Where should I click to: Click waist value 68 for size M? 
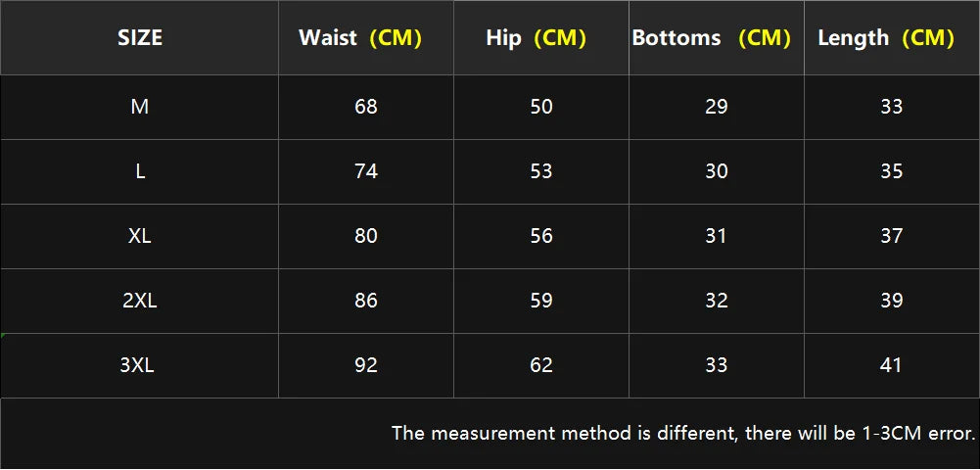click(x=365, y=107)
